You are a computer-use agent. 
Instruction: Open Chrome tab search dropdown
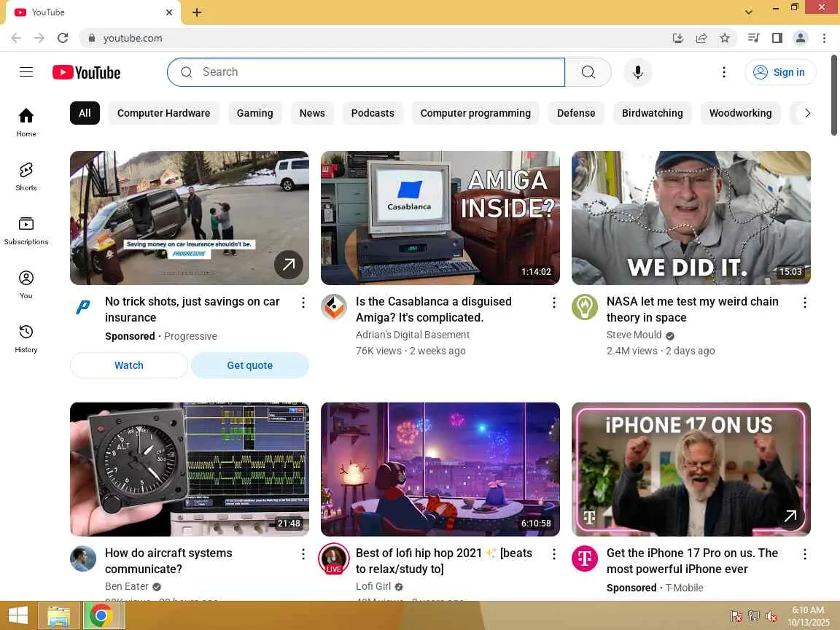coord(748,12)
